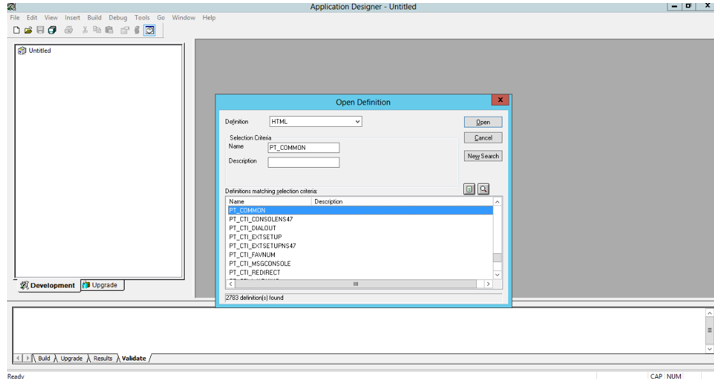The height and width of the screenshot is (384, 720).
Task: Click the Properties toolbar icon
Action: coord(124,30)
